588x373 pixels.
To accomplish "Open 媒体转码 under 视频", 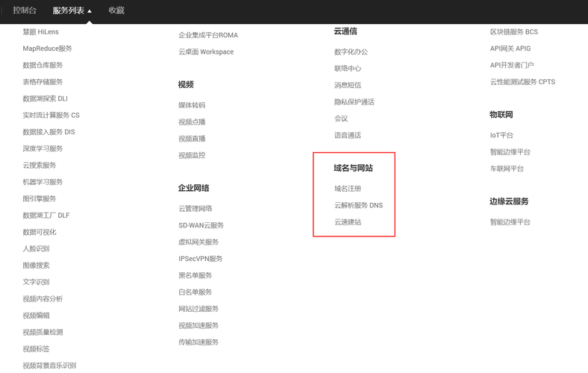I will point(192,105).
